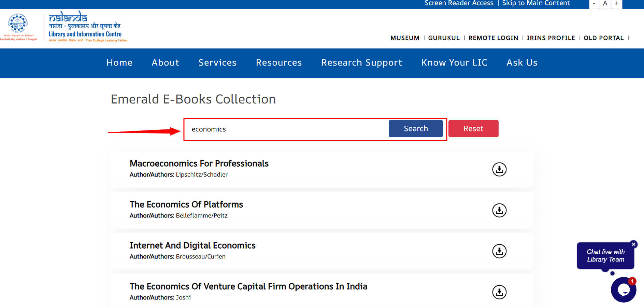Follow the Skip to Main Content link
This screenshot has width=644, height=307.
pos(536,3)
